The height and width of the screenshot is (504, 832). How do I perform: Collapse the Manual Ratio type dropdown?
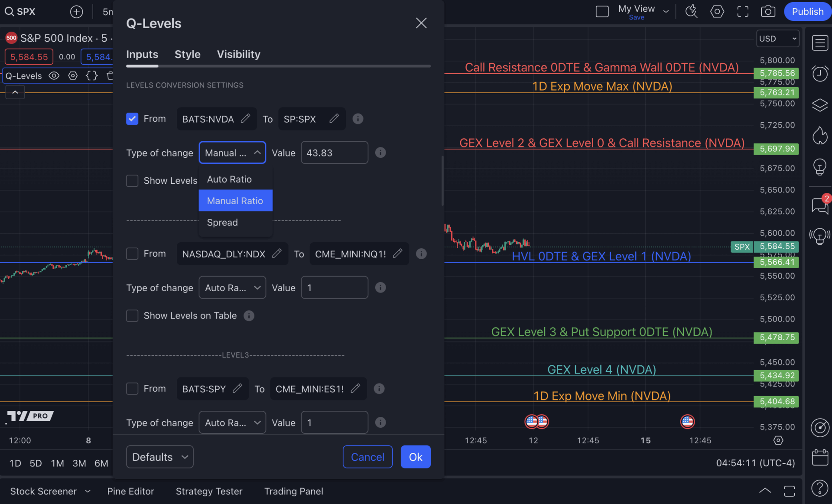(x=232, y=153)
